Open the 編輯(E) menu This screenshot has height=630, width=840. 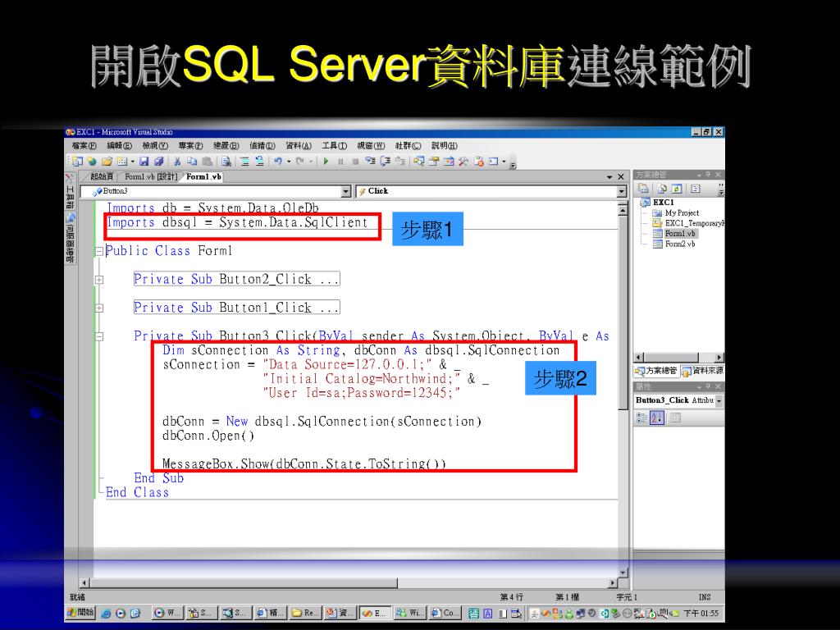(120, 146)
